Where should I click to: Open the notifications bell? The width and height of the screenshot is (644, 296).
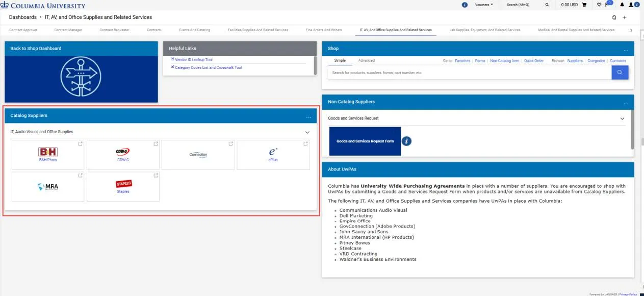622,5
